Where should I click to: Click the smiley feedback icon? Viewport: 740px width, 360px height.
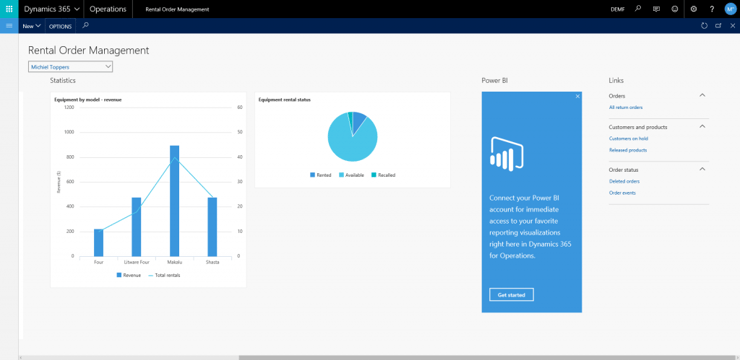tap(674, 9)
